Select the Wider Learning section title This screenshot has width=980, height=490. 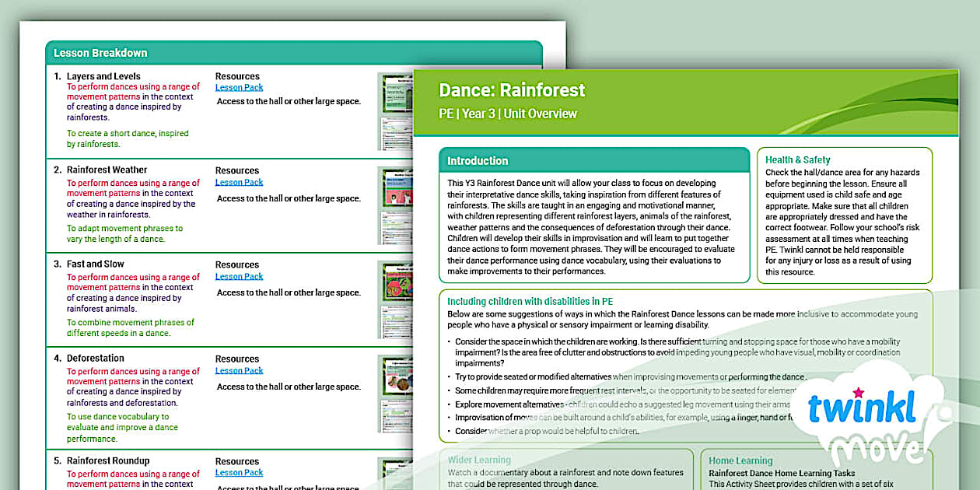(x=478, y=460)
